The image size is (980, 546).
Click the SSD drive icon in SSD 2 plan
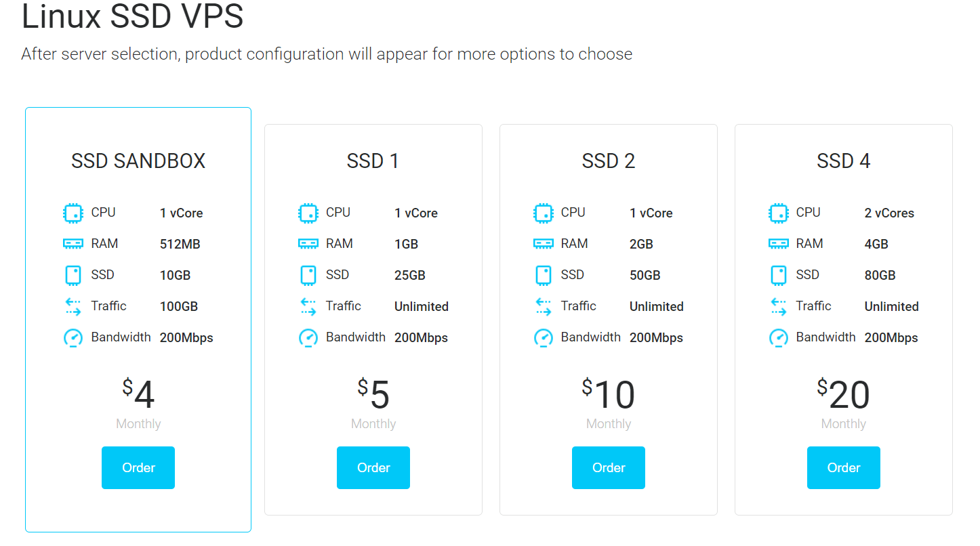pyautogui.click(x=543, y=275)
